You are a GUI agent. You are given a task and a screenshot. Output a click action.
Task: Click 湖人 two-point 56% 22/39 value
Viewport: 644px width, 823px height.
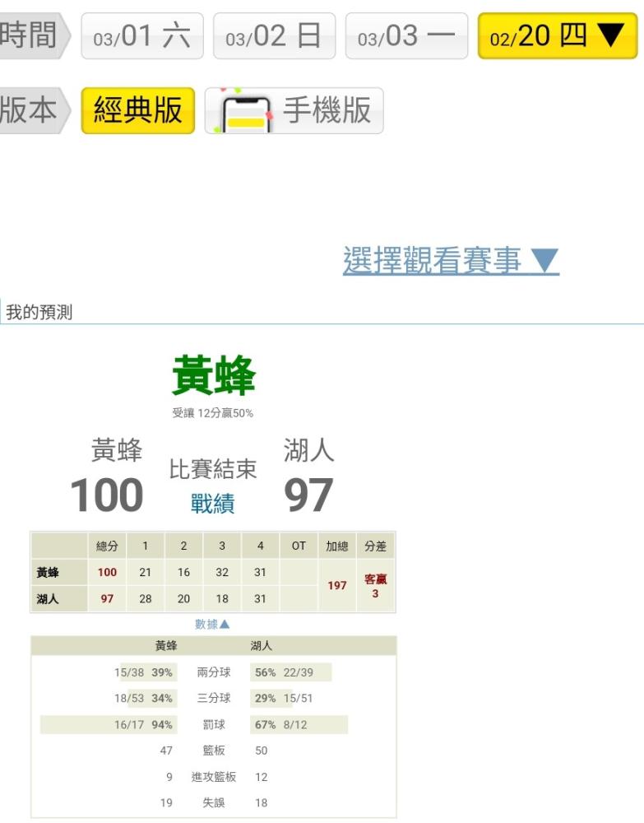[285, 672]
